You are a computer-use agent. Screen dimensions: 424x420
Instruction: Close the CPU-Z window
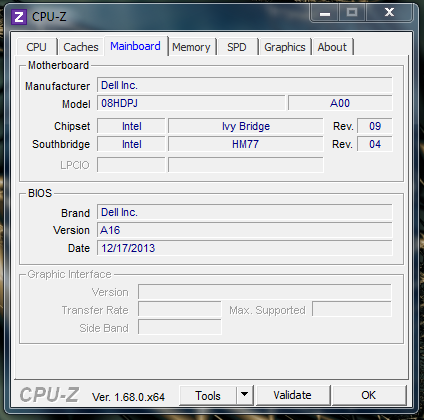(x=389, y=13)
